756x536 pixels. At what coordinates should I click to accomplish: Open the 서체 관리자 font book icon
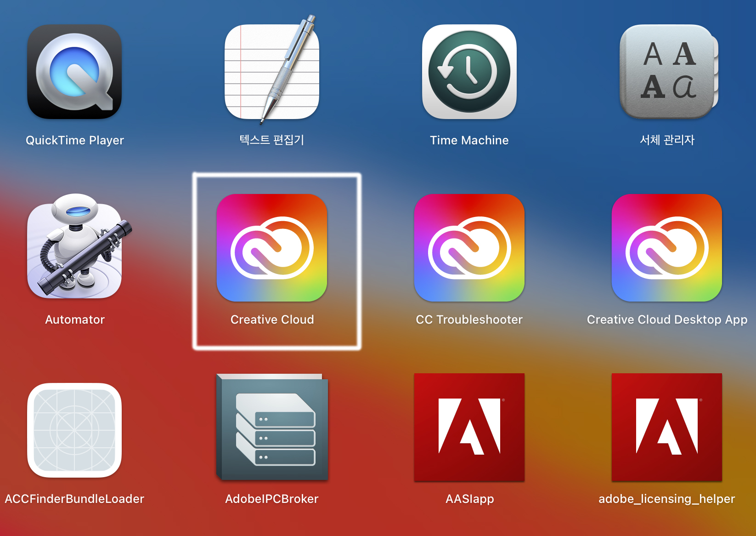pyautogui.click(x=669, y=72)
